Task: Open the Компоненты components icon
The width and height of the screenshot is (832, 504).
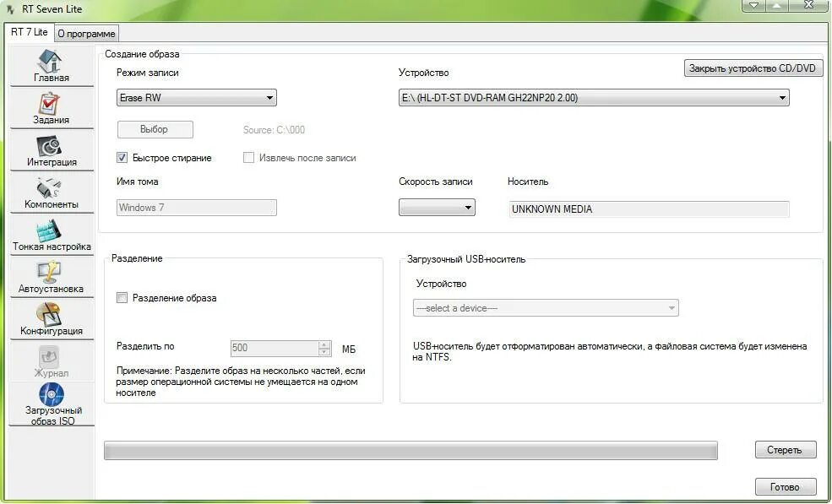Action: click(51, 187)
